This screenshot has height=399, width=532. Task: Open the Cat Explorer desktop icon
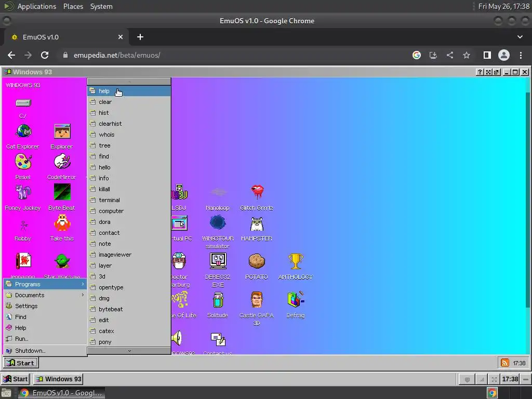[23, 131]
